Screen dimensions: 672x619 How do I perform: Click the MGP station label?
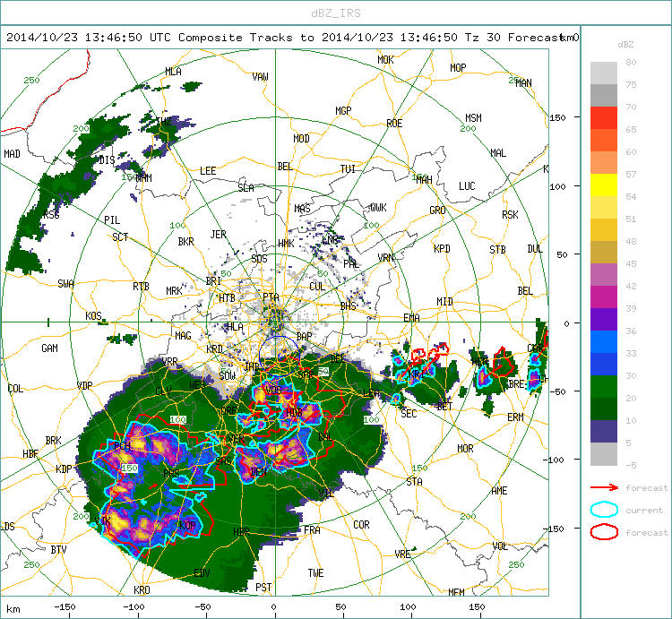click(x=343, y=111)
